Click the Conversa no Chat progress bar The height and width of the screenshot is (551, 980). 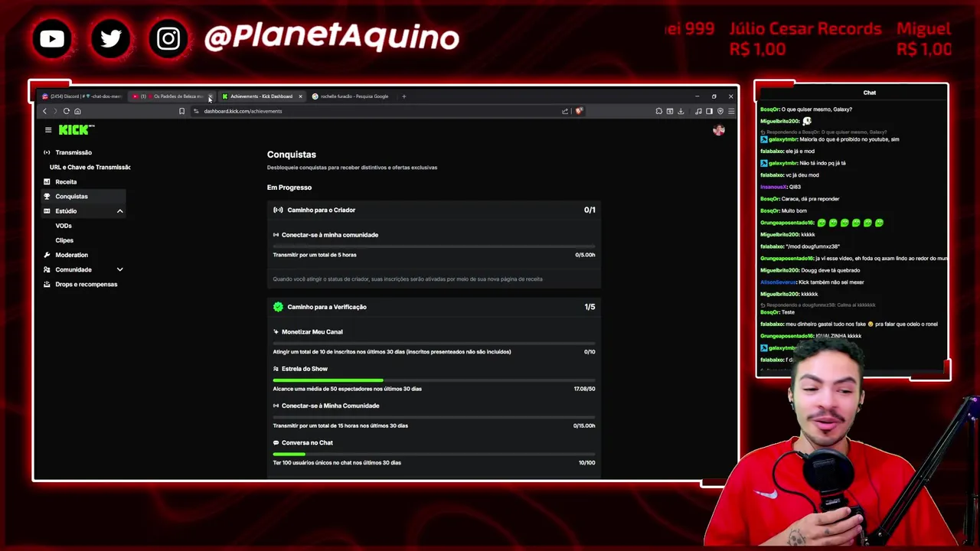pyautogui.click(x=434, y=455)
